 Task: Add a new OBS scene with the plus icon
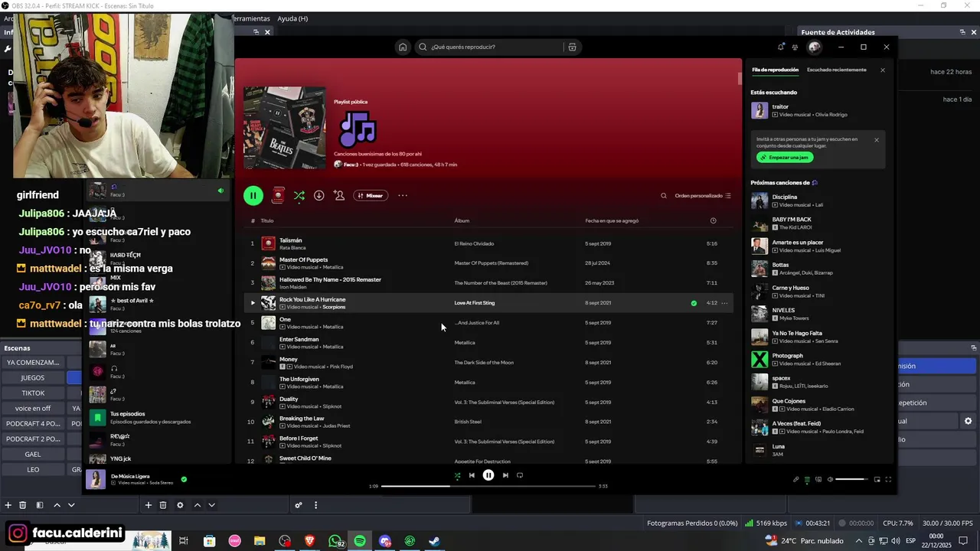(x=8, y=505)
